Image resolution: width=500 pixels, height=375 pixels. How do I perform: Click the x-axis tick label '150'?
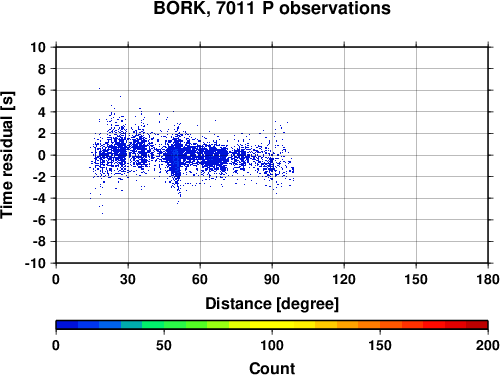pyautogui.click(x=416, y=279)
